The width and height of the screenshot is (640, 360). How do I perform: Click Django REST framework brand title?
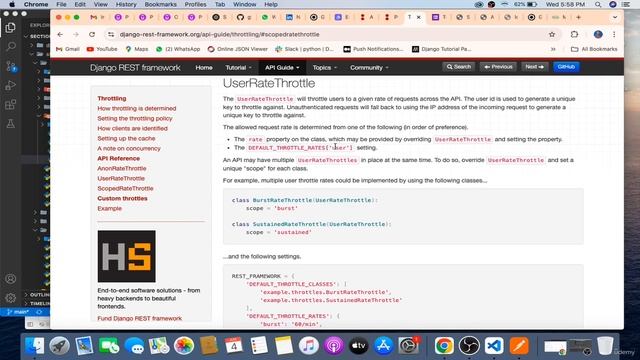135,68
